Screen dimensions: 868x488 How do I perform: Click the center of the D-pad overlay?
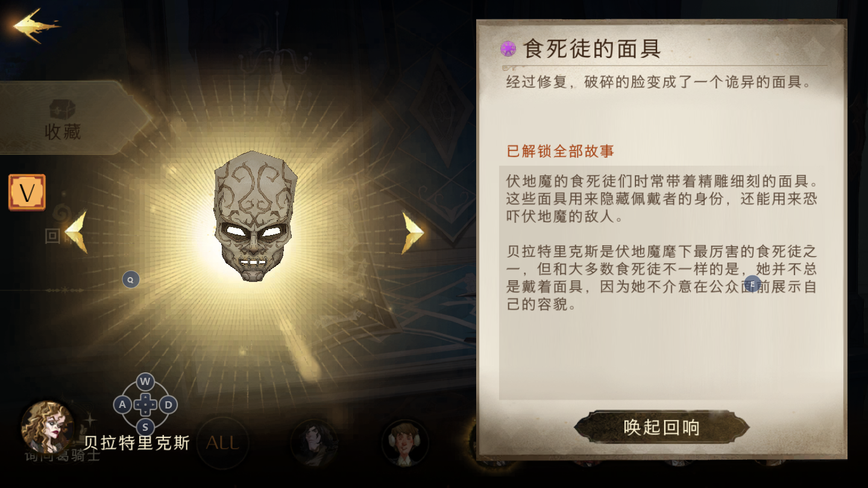click(145, 404)
